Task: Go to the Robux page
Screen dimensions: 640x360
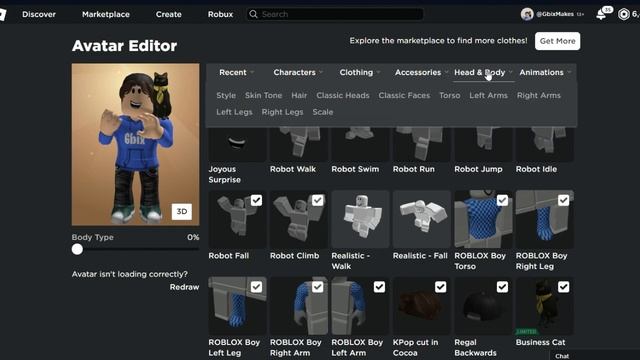Action: [x=220, y=14]
